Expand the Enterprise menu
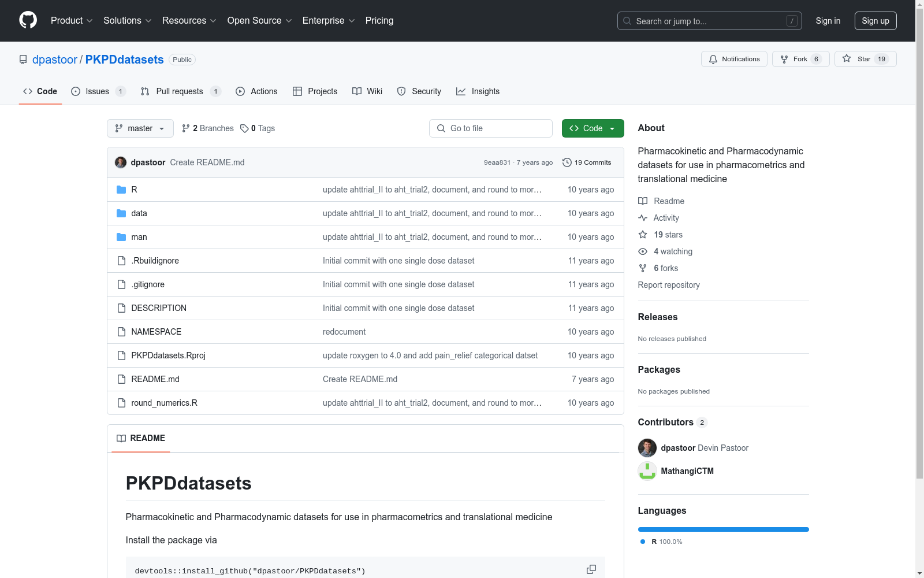 329,21
